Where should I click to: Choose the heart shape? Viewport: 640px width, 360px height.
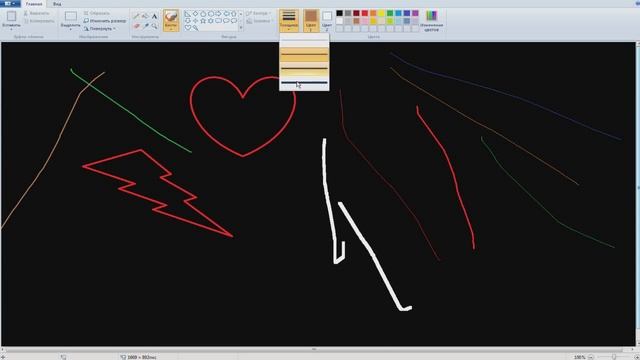(188, 28)
